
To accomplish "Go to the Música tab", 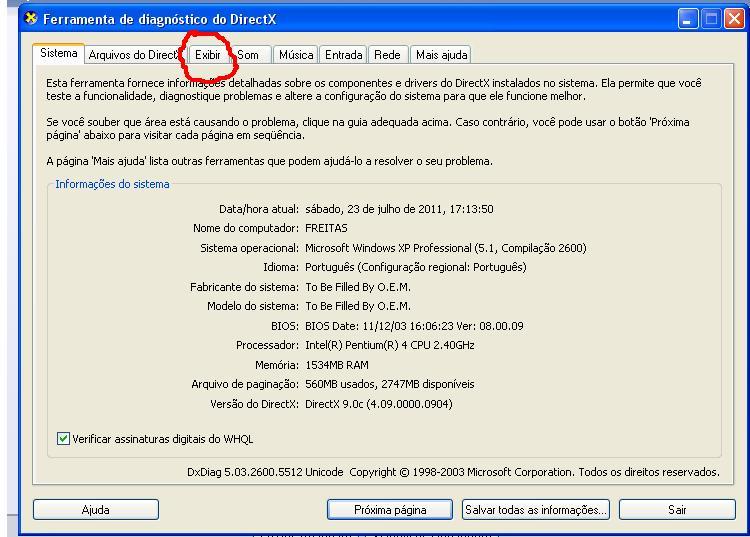I will point(296,55).
